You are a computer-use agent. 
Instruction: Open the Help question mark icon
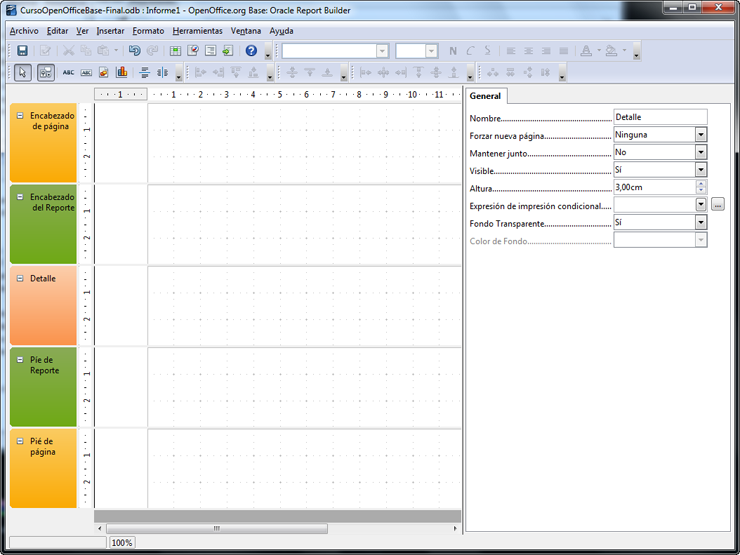pos(251,50)
